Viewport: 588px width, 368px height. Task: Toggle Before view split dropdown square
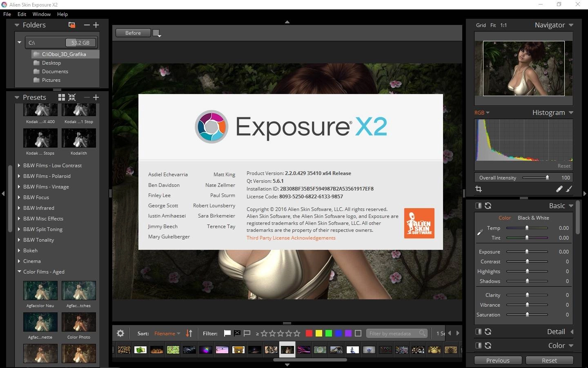pos(156,33)
